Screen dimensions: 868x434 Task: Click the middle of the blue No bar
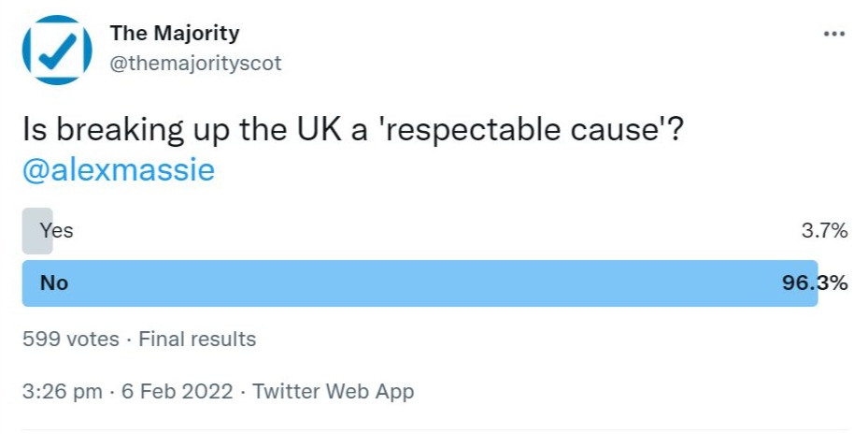[x=420, y=282]
